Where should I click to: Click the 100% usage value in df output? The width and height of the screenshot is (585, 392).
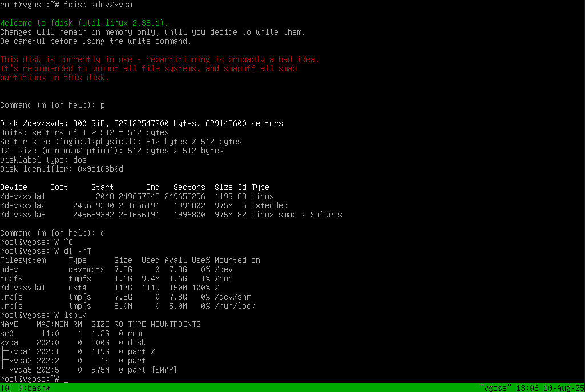201,288
